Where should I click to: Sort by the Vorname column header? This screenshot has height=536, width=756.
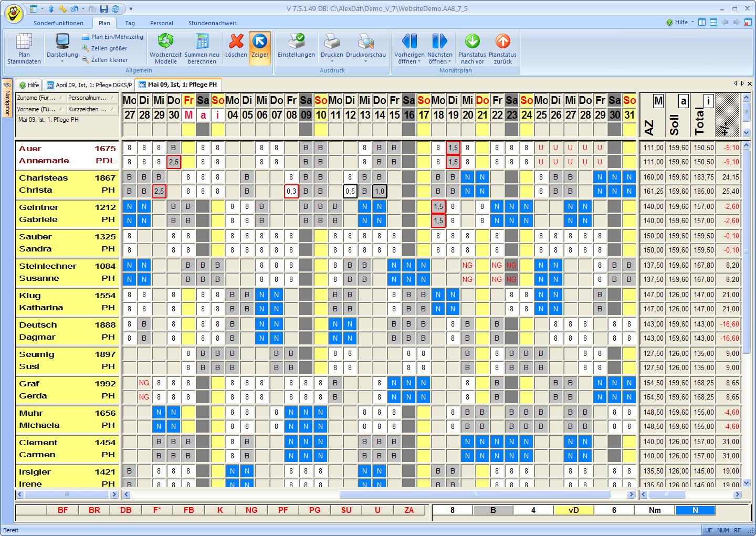point(40,109)
